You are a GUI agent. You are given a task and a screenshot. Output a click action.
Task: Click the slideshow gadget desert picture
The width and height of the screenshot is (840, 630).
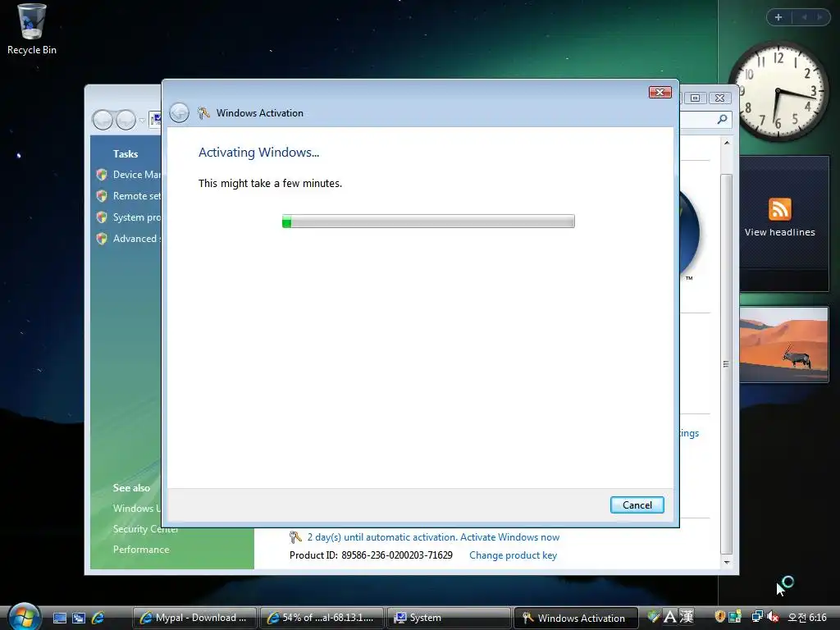pos(783,344)
